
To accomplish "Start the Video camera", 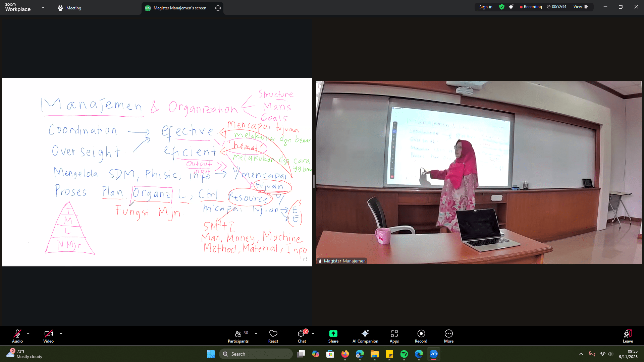I will coord(48,336).
